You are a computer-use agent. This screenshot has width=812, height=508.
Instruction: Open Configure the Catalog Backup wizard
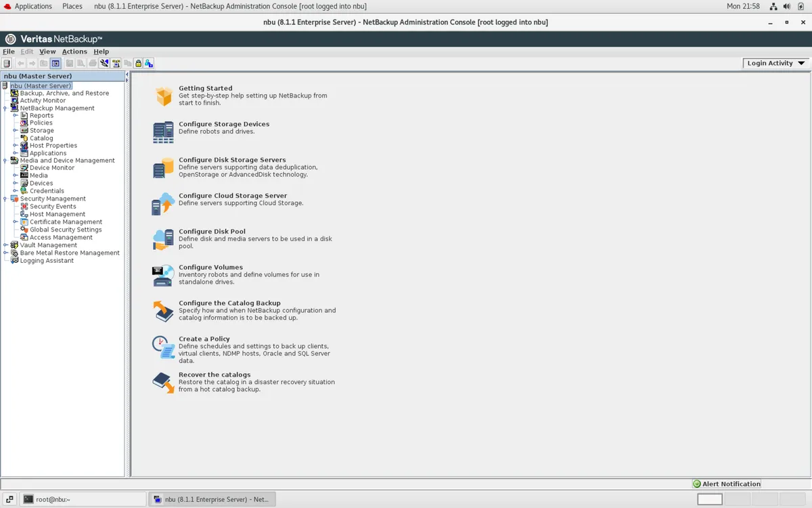(x=229, y=303)
